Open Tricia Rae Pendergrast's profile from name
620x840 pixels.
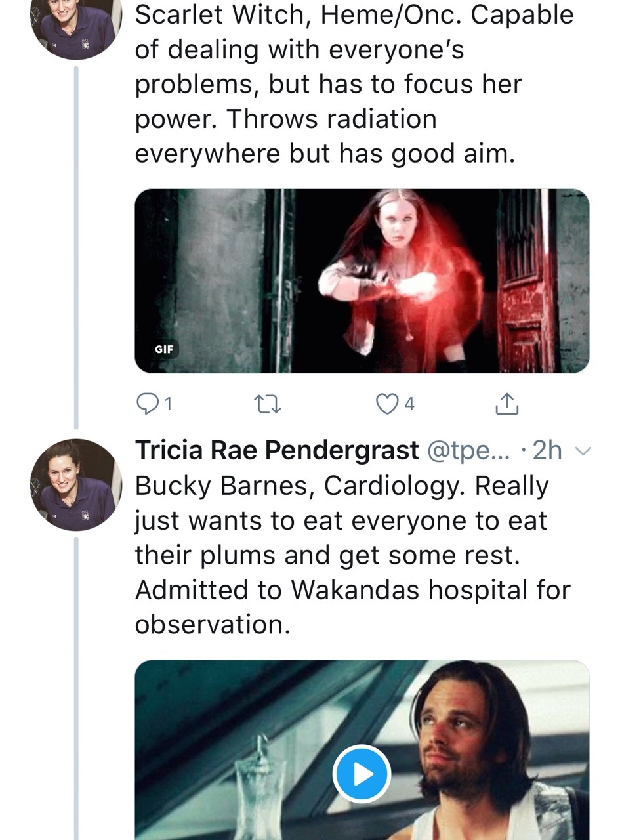point(276,450)
